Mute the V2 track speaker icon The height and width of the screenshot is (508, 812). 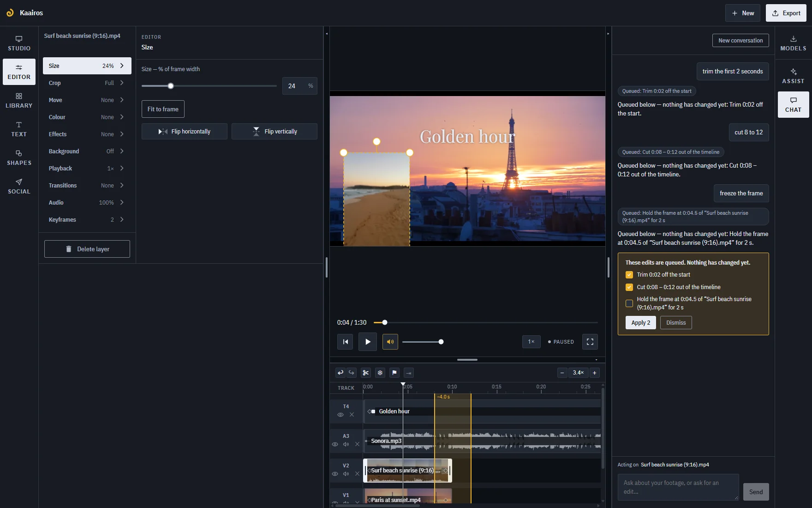(x=346, y=474)
